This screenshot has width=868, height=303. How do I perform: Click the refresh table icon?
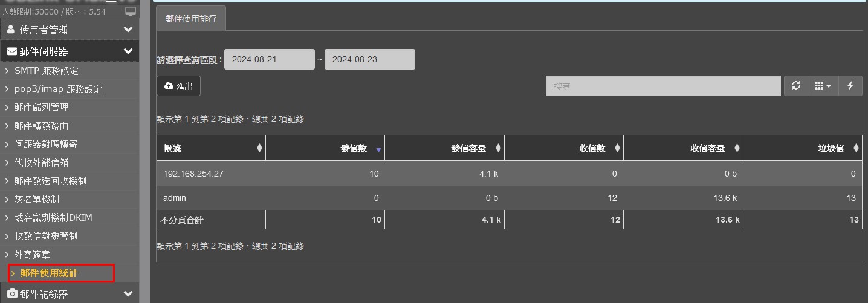point(796,86)
